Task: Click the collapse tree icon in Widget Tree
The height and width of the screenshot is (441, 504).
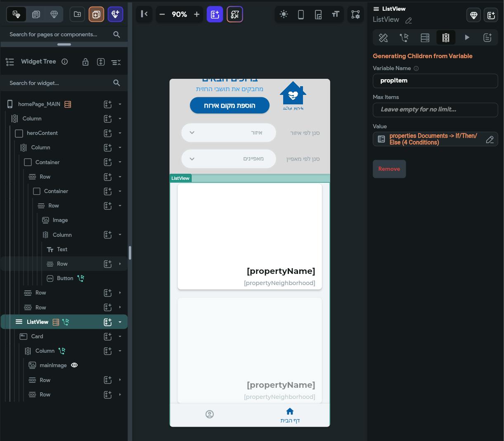Action: click(116, 62)
